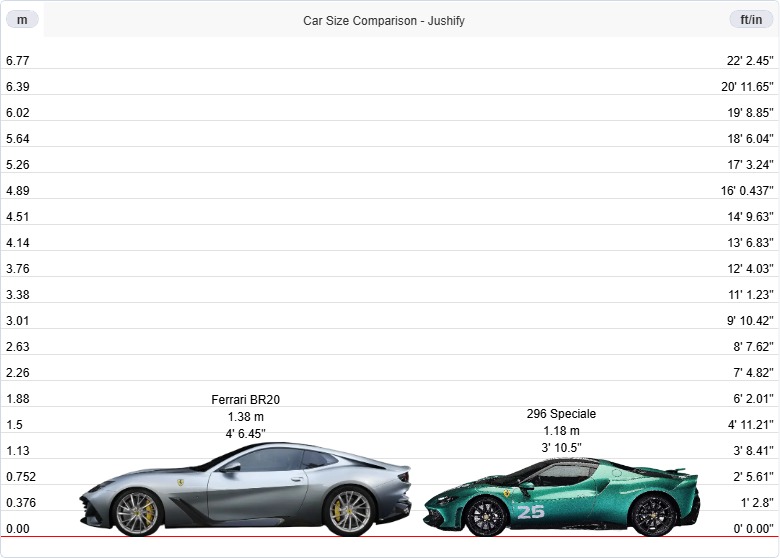Click the '4.89' meter scale label
The width and height of the screenshot is (780, 558).
[18, 190]
